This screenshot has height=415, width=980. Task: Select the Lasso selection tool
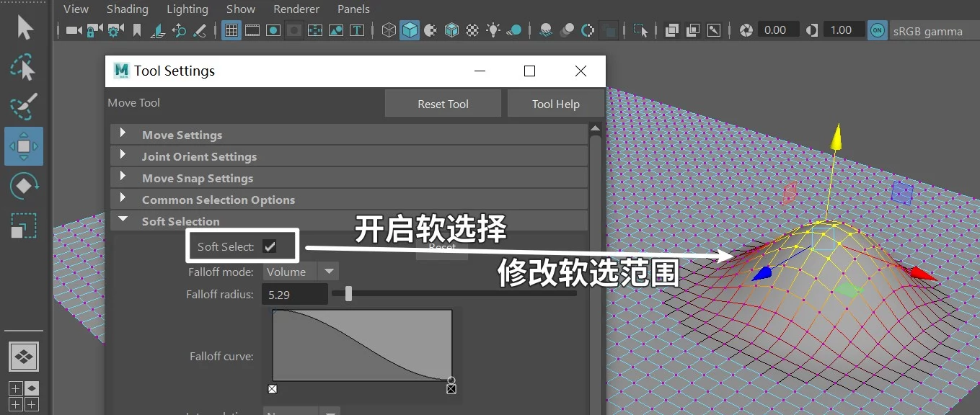(24, 67)
